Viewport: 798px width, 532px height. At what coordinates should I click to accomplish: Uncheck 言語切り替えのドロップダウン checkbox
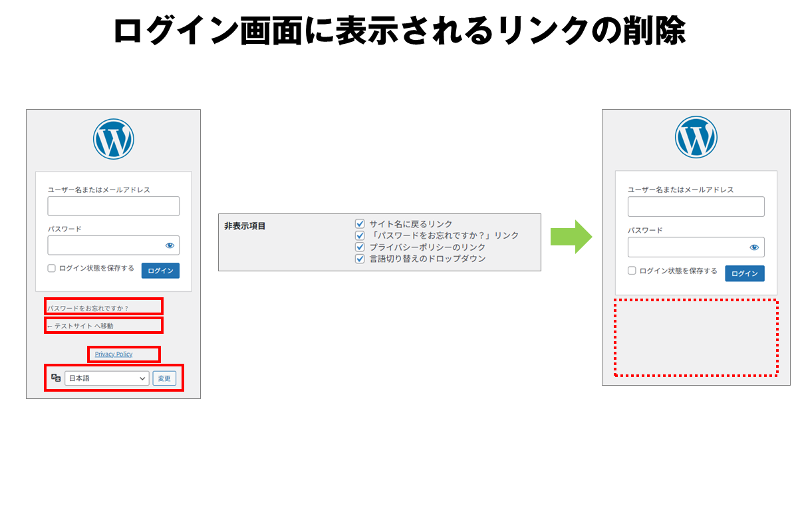360,258
